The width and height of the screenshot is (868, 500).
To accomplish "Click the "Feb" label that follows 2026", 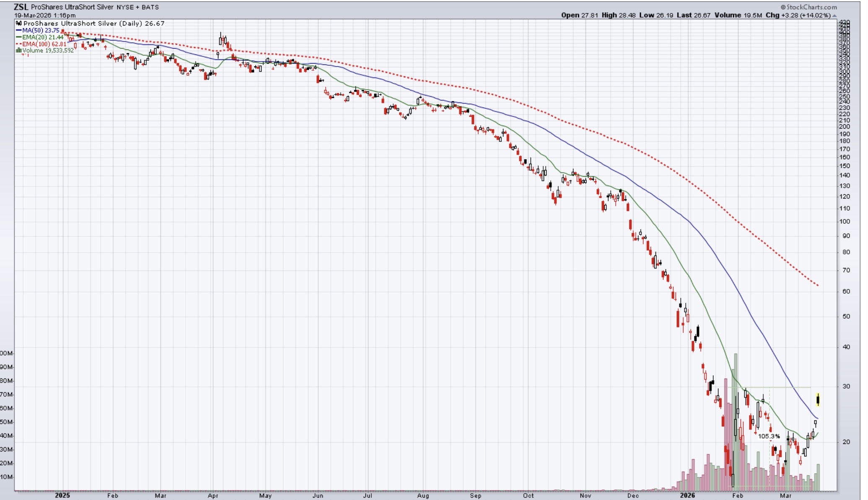I will pyautogui.click(x=738, y=495).
